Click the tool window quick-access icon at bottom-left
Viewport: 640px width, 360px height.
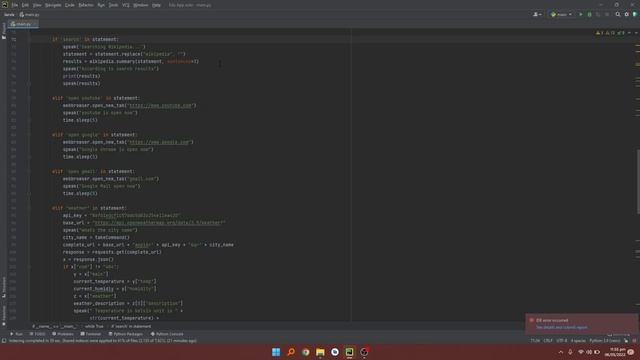coord(4,340)
